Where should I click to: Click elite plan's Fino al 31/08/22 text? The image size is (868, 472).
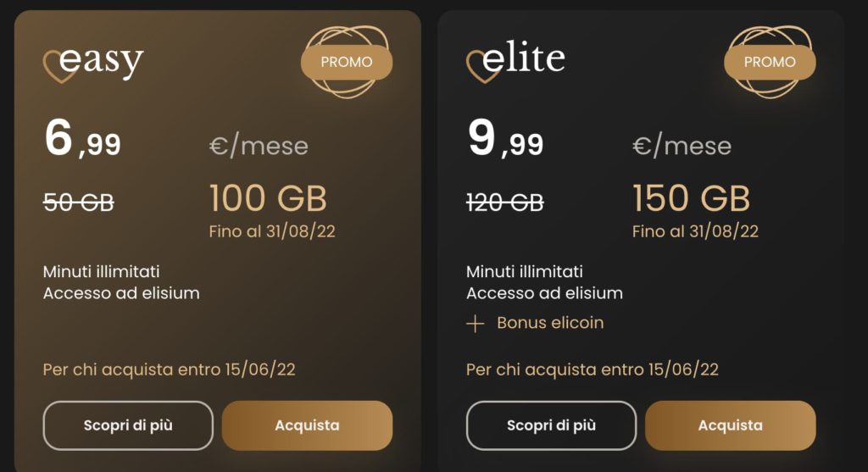coord(695,231)
